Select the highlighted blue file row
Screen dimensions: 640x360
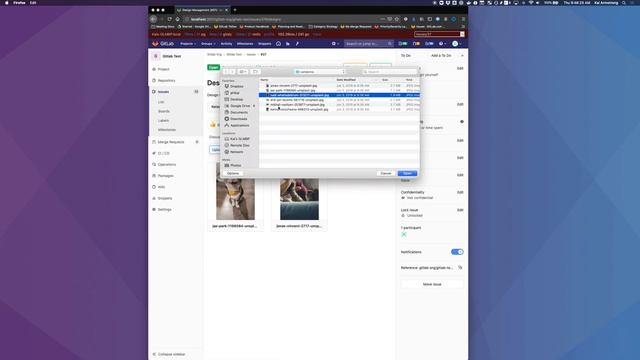pos(339,95)
